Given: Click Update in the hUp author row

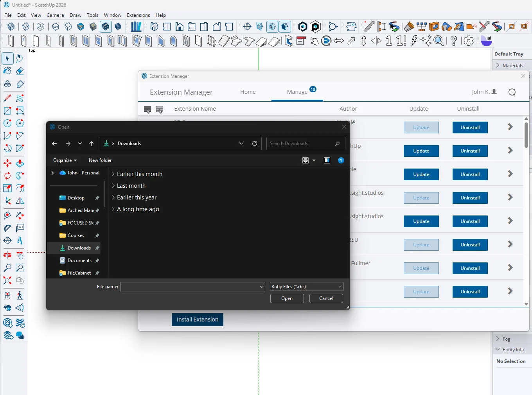Looking at the screenshot, I should [x=421, y=151].
